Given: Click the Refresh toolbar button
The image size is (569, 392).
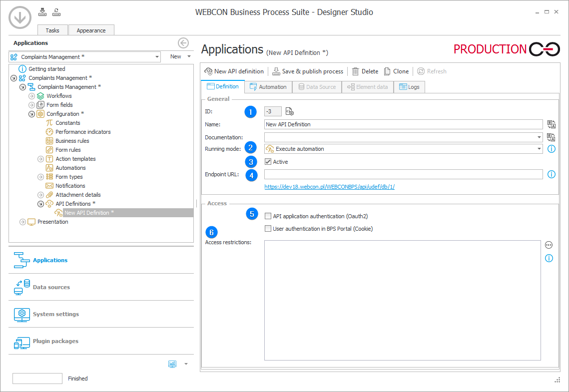Looking at the screenshot, I should pyautogui.click(x=432, y=71).
